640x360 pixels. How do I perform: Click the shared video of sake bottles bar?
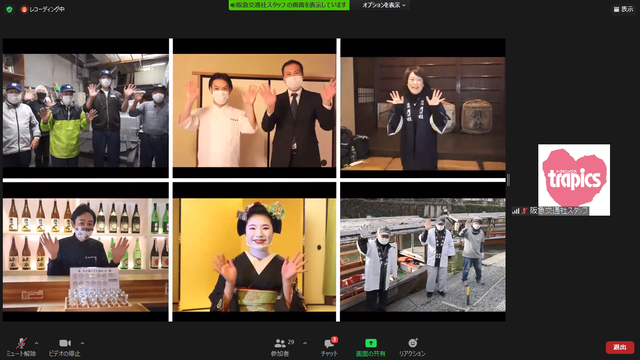[x=85, y=255]
